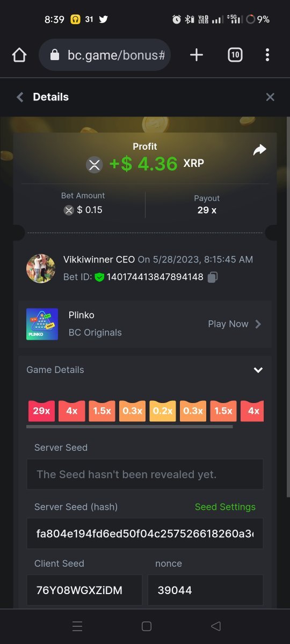Close the Details panel

coord(270,97)
